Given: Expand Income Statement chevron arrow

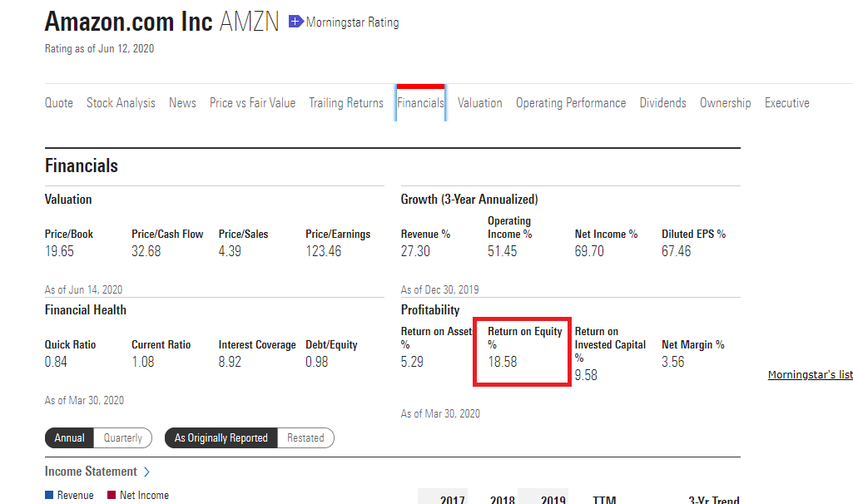Looking at the screenshot, I should click(146, 472).
